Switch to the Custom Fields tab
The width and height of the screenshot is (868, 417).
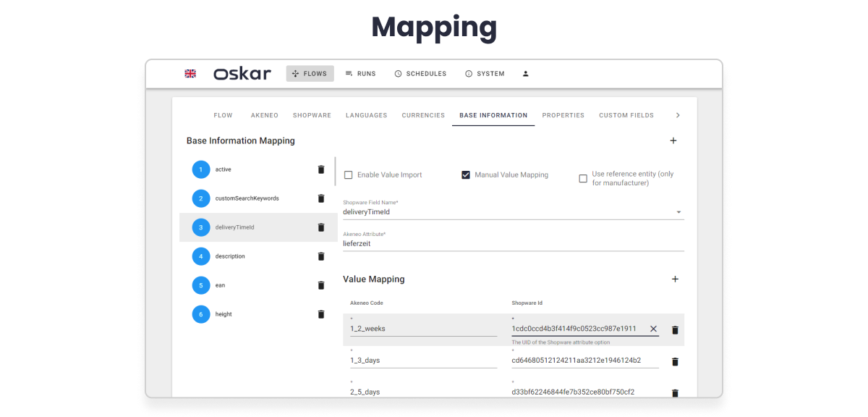tap(626, 115)
